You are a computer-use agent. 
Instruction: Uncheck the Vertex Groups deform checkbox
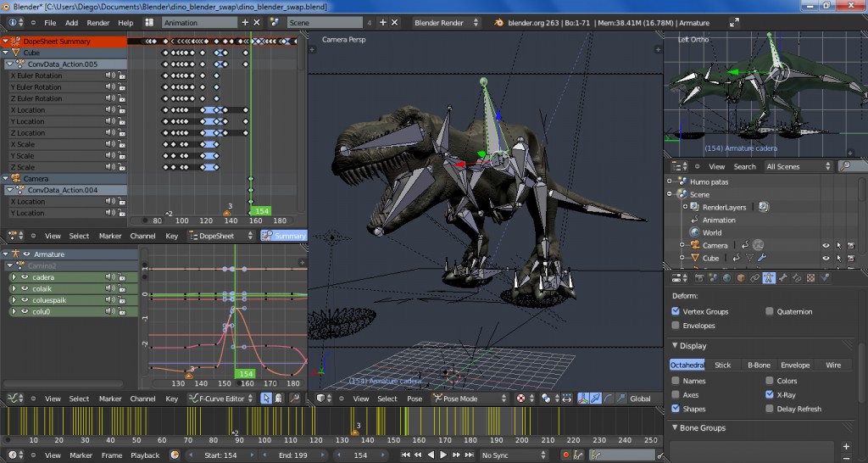(676, 311)
